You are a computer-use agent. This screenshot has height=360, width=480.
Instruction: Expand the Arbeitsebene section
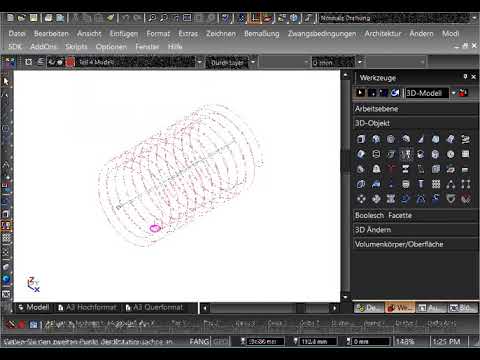pyautogui.click(x=415, y=109)
